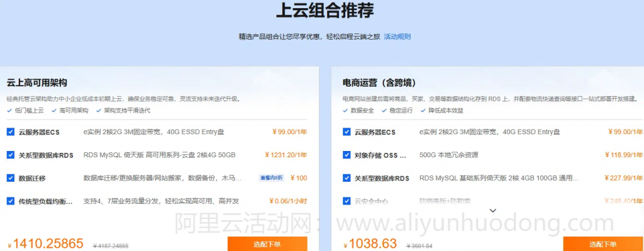Uncheck 云服务器ECS in the 云上高可用架构 card
This screenshot has height=251, width=644.
(11, 132)
